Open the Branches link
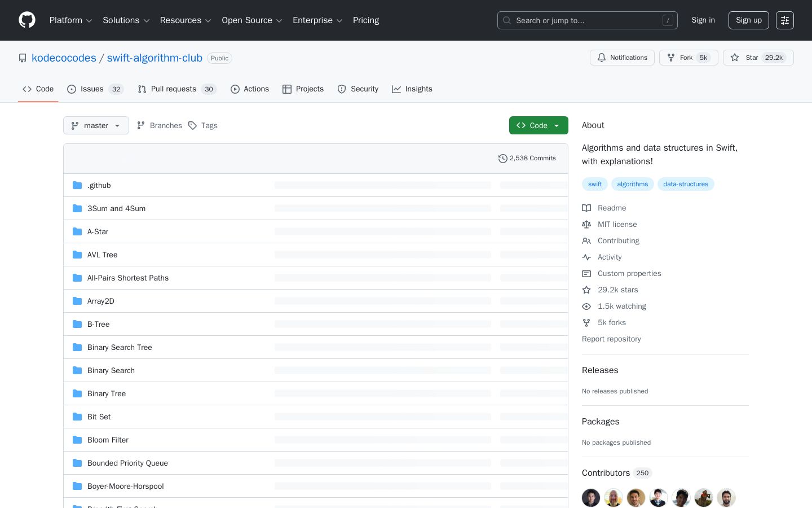The height and width of the screenshot is (508, 812). (x=160, y=125)
